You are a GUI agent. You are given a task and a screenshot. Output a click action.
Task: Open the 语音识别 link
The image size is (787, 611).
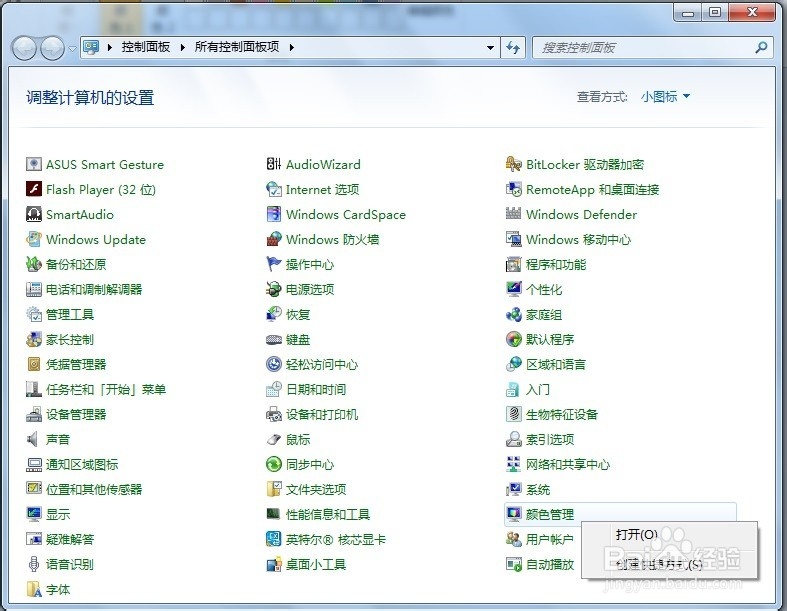pyautogui.click(x=70, y=564)
